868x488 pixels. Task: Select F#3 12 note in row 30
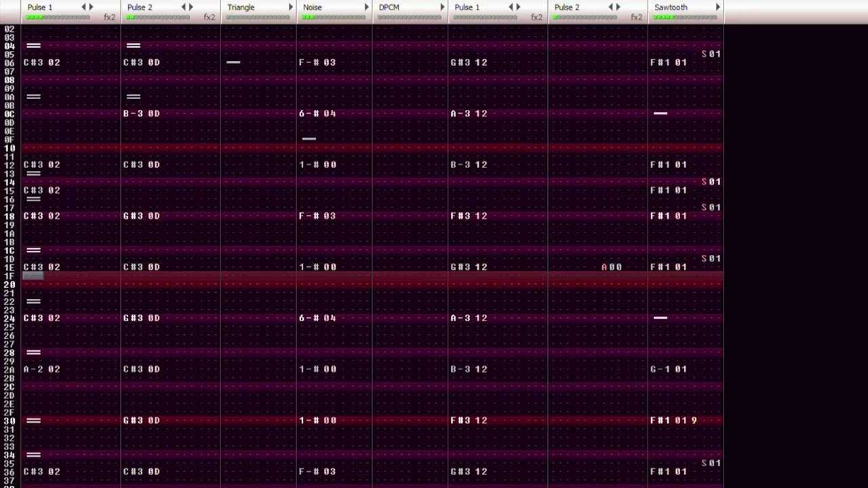[x=469, y=420]
